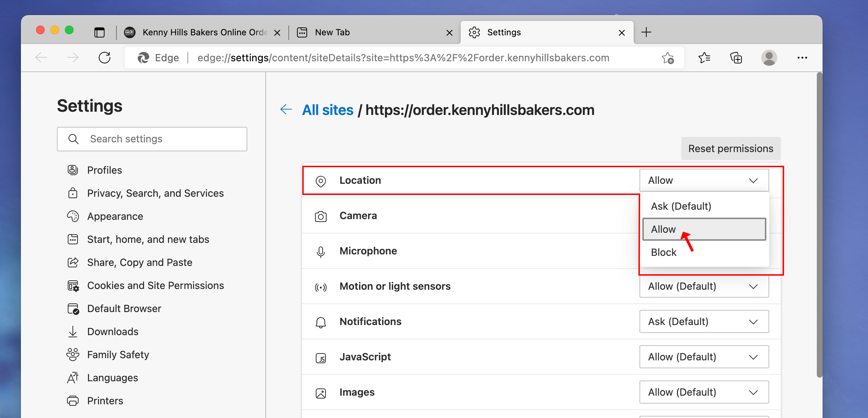The height and width of the screenshot is (418, 868).
Task: Open the Favorites list icon
Action: click(x=704, y=58)
